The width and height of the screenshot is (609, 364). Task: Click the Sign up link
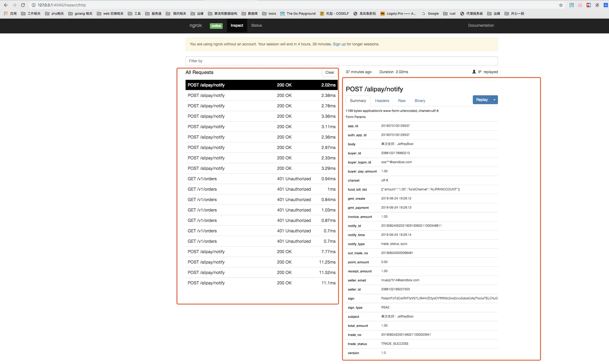(339, 44)
